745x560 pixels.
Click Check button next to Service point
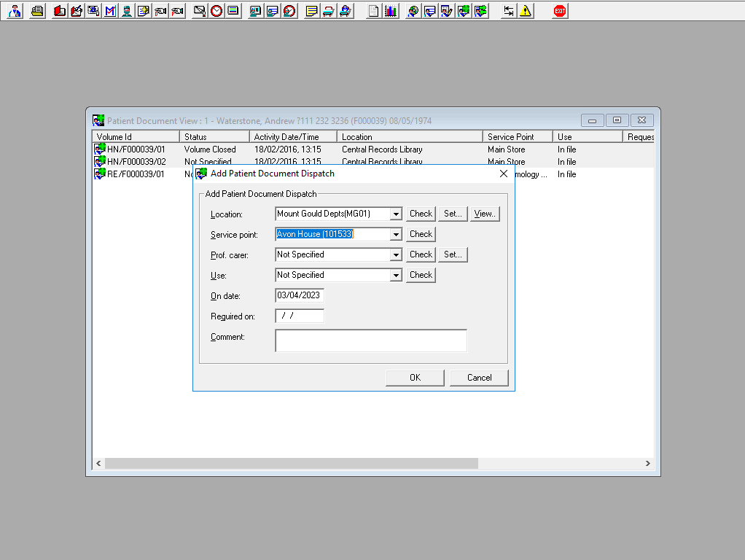421,234
